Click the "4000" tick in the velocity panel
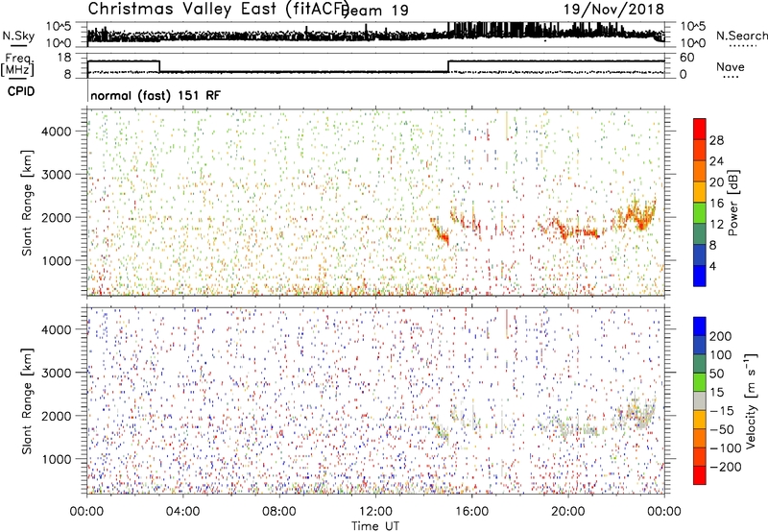 click(57, 329)
